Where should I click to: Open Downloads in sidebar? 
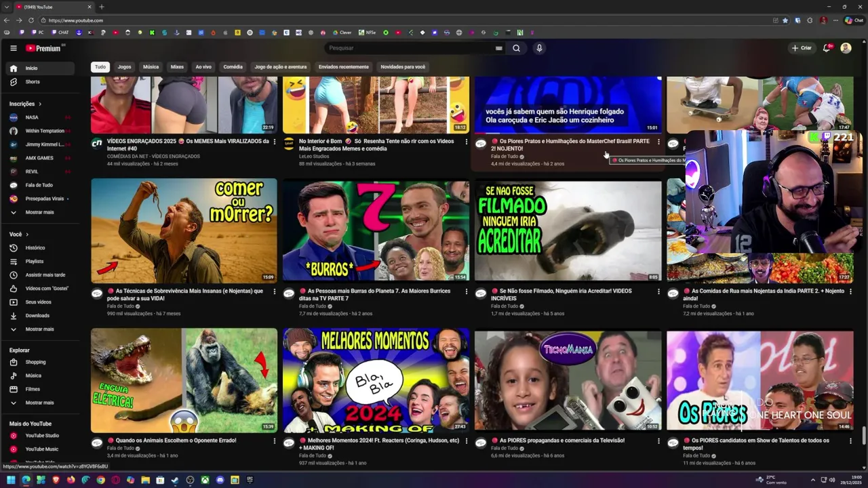[x=41, y=315]
